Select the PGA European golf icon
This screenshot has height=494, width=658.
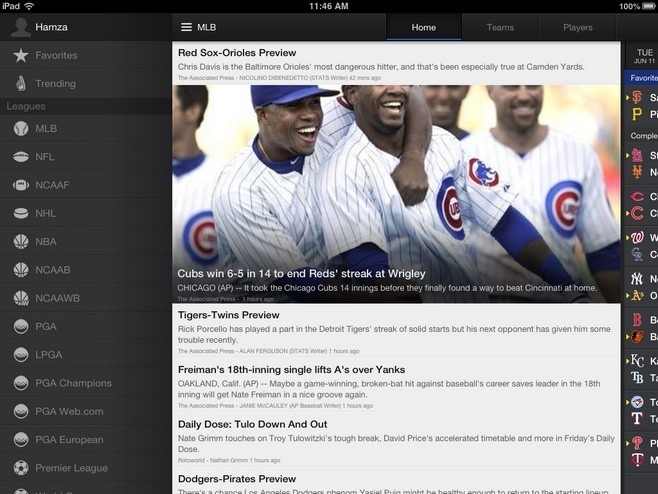point(21,440)
